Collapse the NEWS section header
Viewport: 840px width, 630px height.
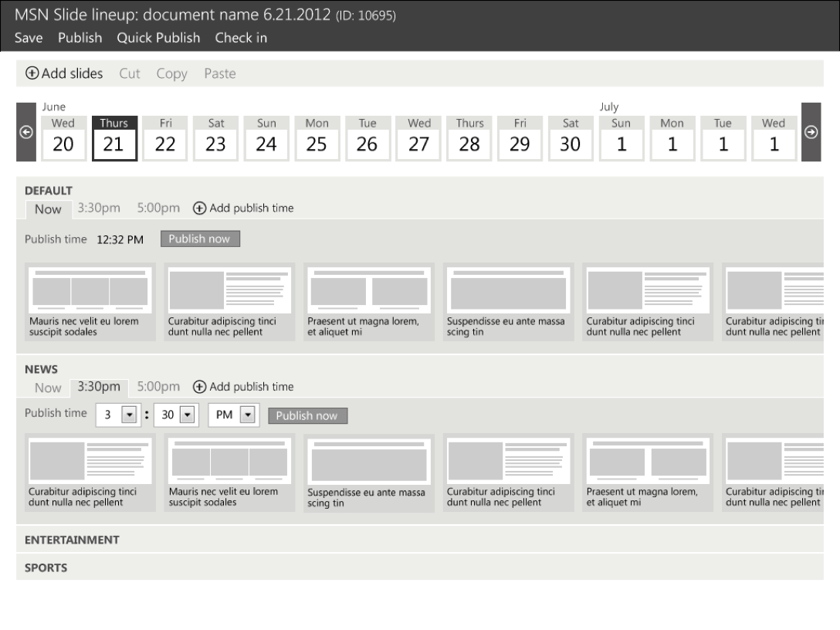pos(41,369)
